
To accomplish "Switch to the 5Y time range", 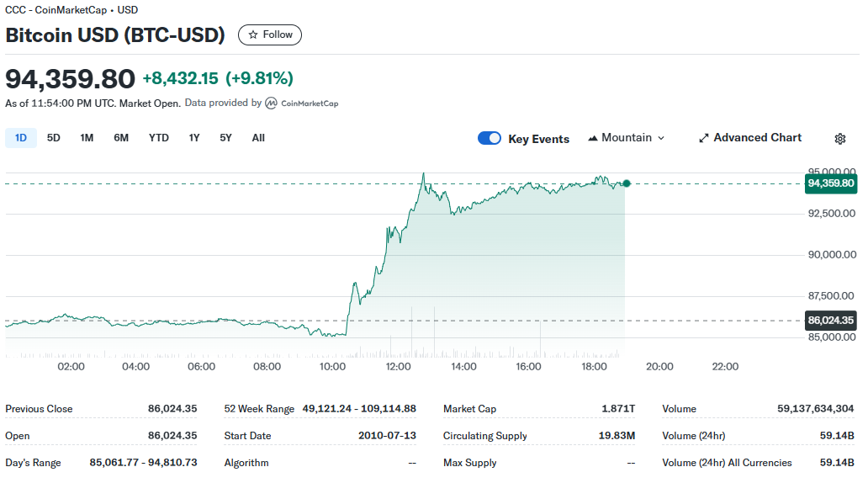I will point(225,138).
